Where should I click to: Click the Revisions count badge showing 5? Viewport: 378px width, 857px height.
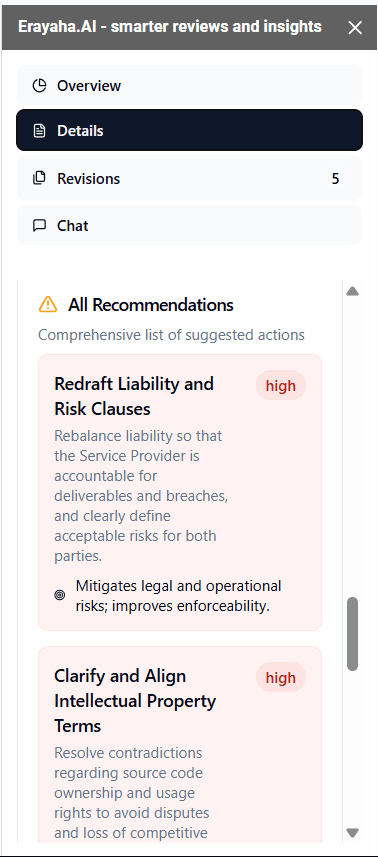pyautogui.click(x=335, y=179)
